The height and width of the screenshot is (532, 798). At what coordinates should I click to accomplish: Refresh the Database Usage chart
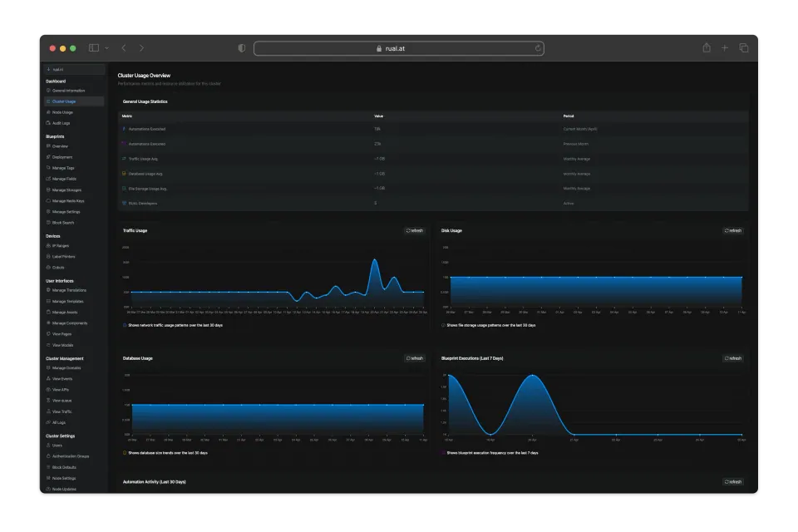coord(414,358)
